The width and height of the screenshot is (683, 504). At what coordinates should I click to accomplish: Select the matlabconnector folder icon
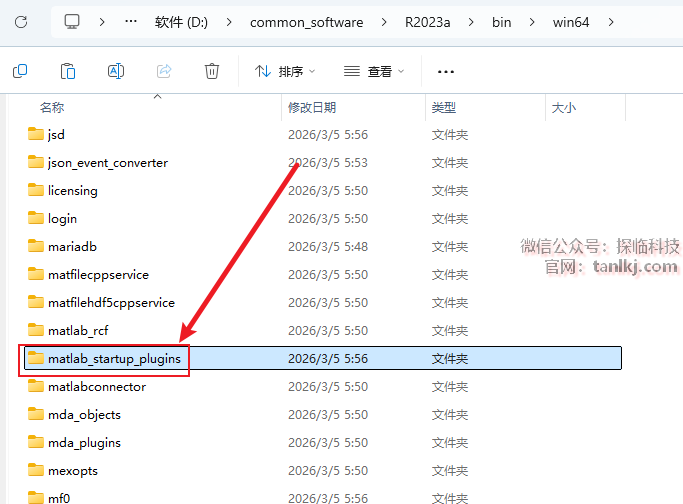point(36,386)
